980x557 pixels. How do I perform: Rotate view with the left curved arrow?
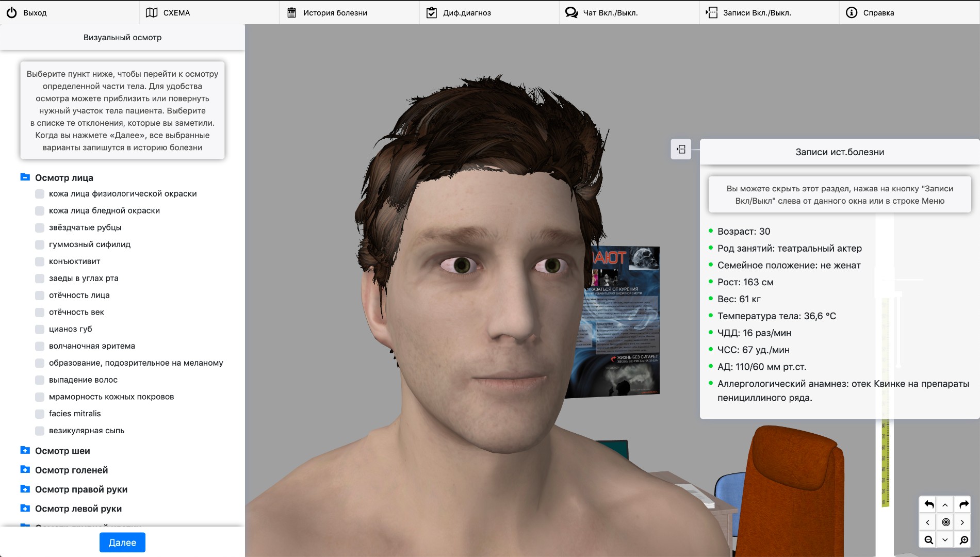pyautogui.click(x=928, y=505)
